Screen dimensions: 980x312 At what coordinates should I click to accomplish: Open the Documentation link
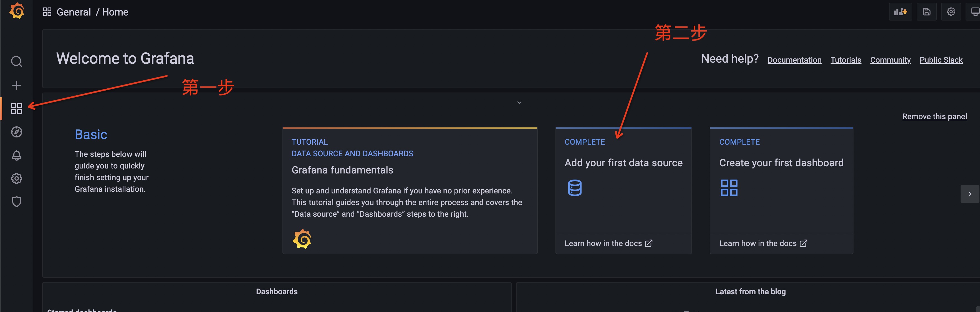794,60
